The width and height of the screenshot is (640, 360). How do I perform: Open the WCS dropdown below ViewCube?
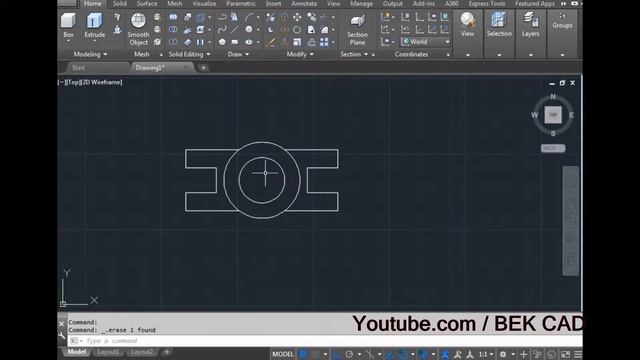point(553,148)
